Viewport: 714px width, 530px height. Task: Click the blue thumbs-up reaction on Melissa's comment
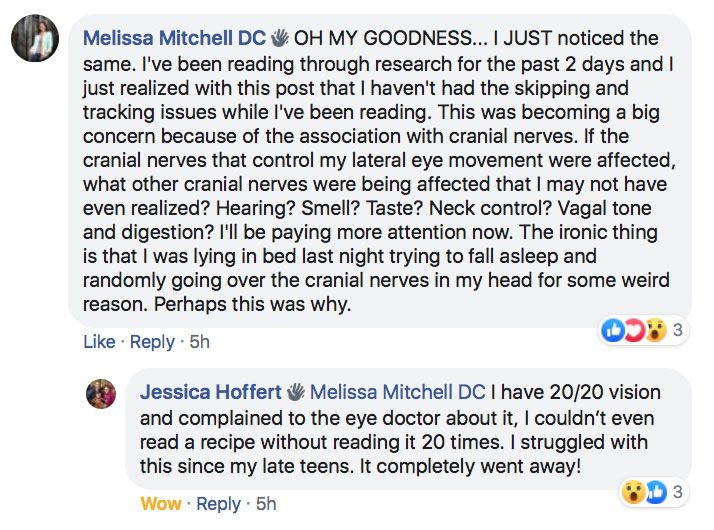(x=611, y=330)
